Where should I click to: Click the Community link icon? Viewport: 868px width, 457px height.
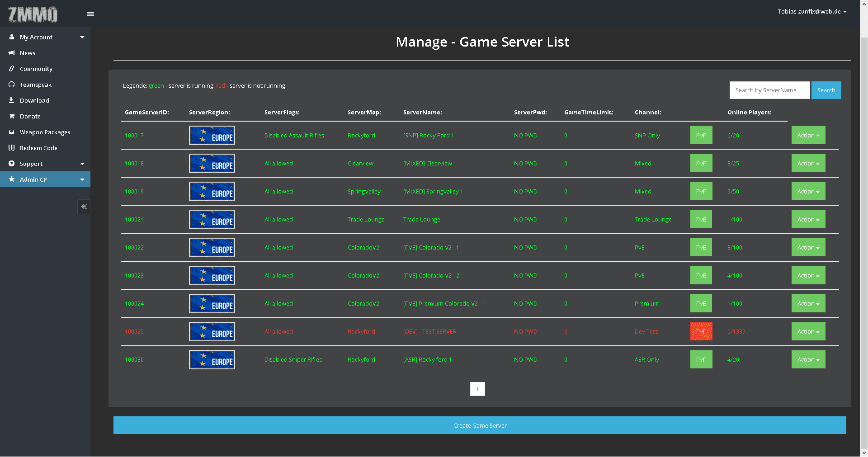tap(12, 69)
